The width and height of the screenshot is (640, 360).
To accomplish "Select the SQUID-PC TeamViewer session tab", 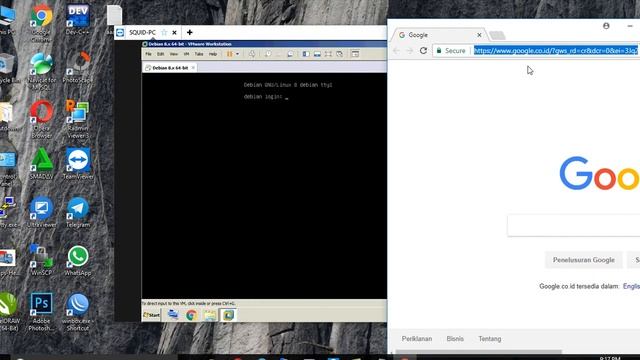I will 142,33.
